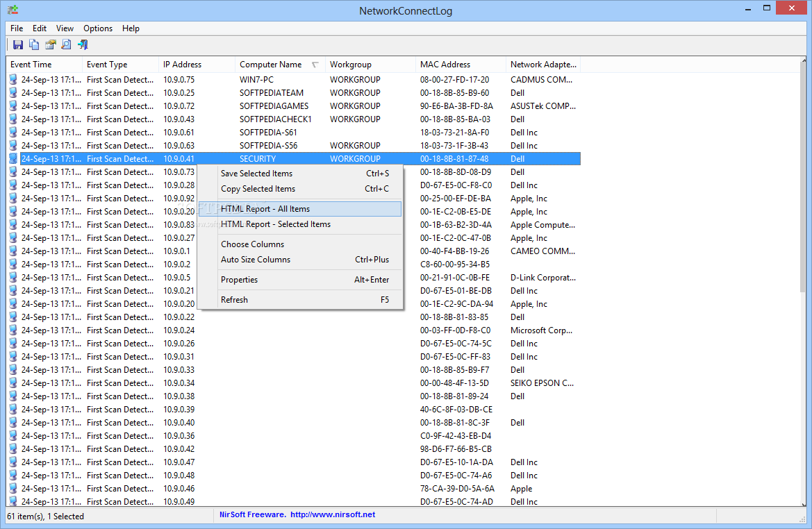This screenshot has height=529, width=812.
Task: Click the computer icon of the 10.9.0.2 row
Action: click(13, 264)
